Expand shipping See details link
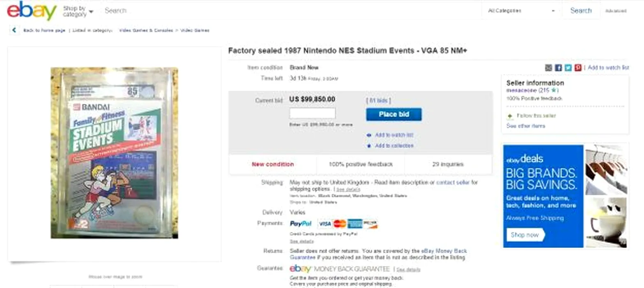 pos(348,190)
